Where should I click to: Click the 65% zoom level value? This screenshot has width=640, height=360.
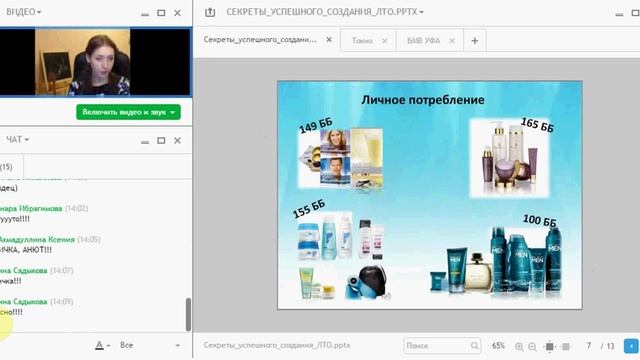(498, 346)
